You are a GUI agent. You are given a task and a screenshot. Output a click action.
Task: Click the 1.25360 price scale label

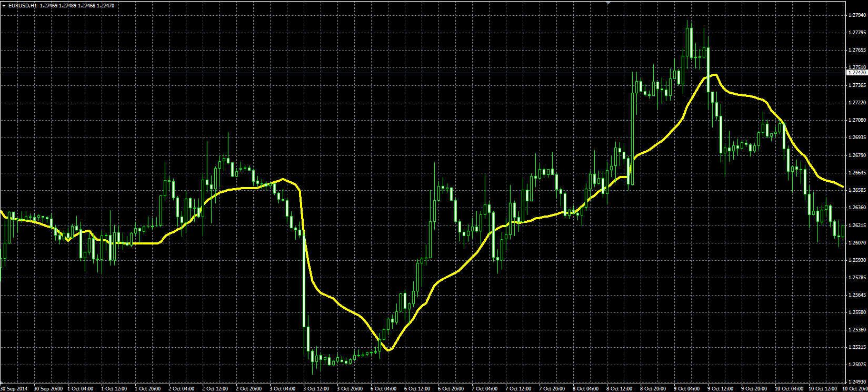[x=857, y=330]
